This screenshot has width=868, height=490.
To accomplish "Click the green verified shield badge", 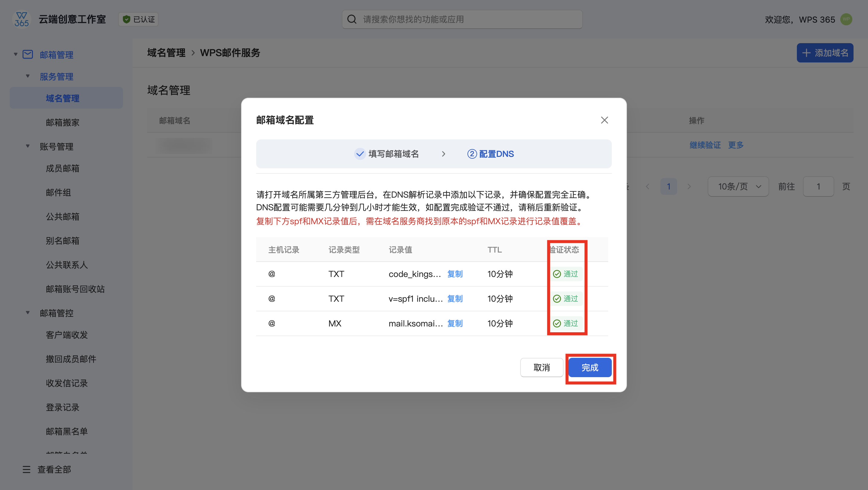I will 126,20.
